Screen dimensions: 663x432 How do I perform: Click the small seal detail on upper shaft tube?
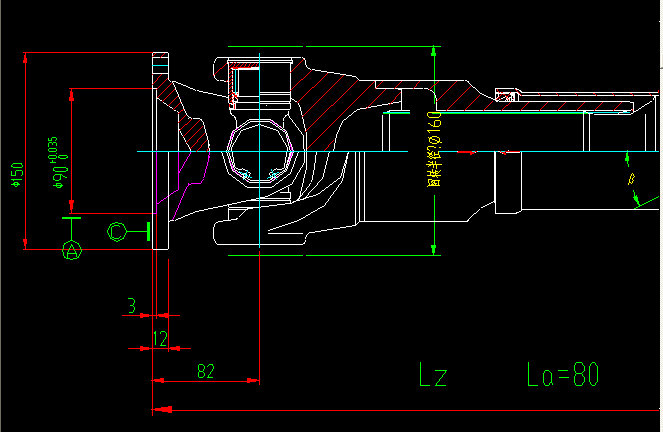click(x=509, y=97)
